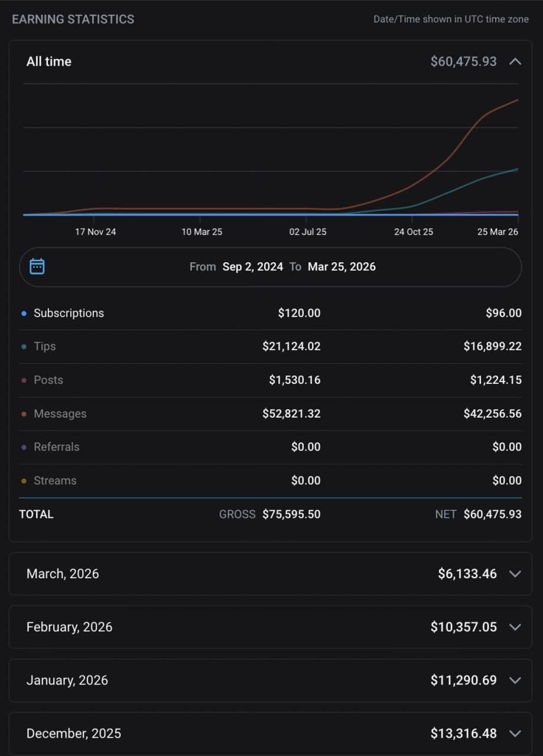The image size is (543, 756).
Task: Collapse the All time section chevron
Action: pos(515,61)
